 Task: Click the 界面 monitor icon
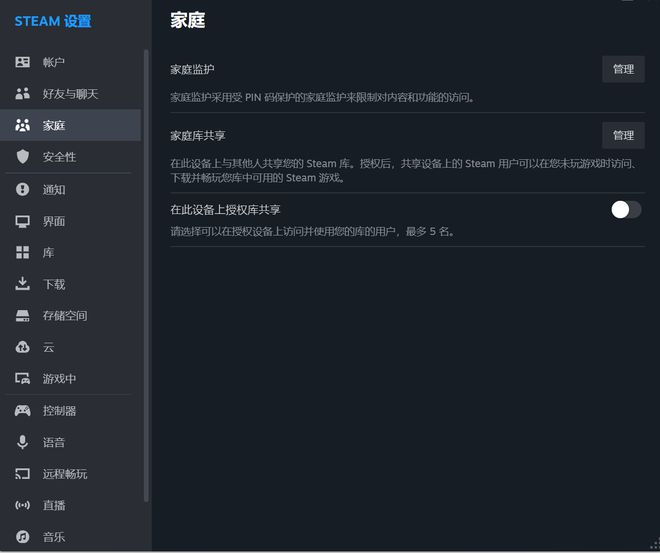(x=22, y=221)
